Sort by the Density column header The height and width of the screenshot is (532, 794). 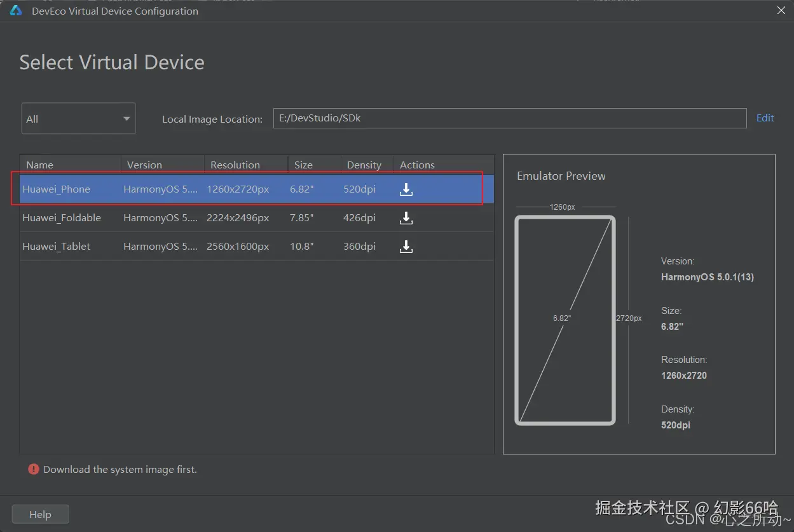367,165
